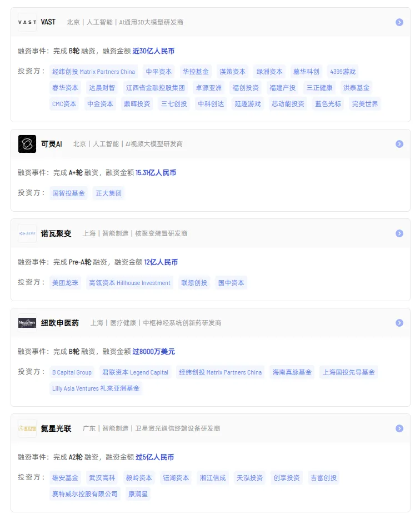
Task: Expand VAST card with arrow icon
Action: click(x=399, y=22)
